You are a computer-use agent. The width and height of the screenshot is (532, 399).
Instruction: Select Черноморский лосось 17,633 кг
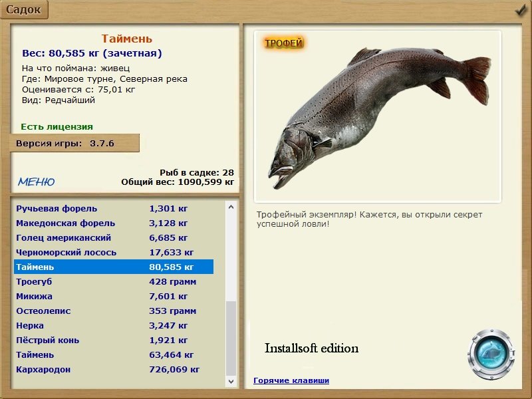click(x=114, y=252)
